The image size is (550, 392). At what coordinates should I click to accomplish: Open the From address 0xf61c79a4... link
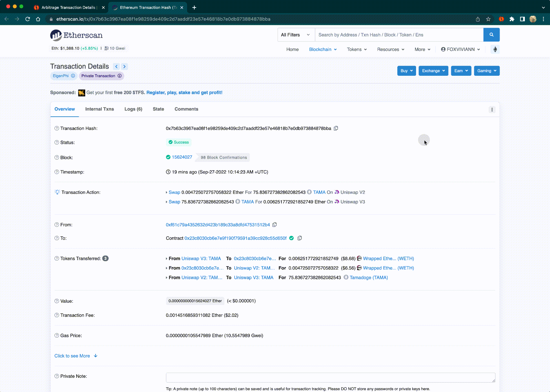click(x=218, y=225)
